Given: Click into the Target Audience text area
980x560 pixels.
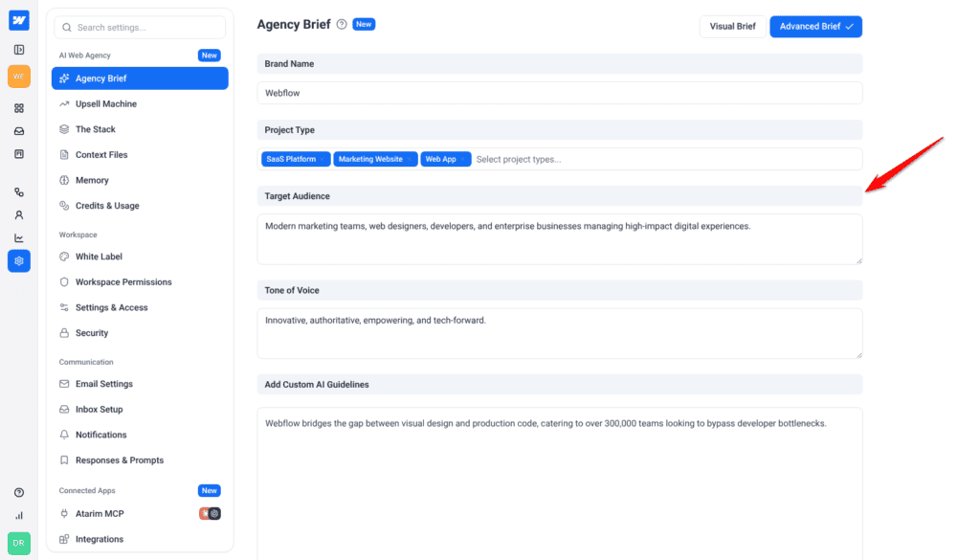Looking at the screenshot, I should click(x=559, y=239).
